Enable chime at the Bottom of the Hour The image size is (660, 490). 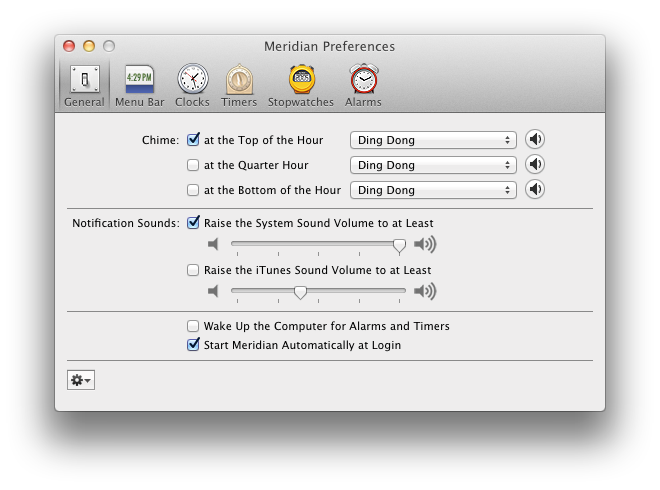click(x=193, y=190)
